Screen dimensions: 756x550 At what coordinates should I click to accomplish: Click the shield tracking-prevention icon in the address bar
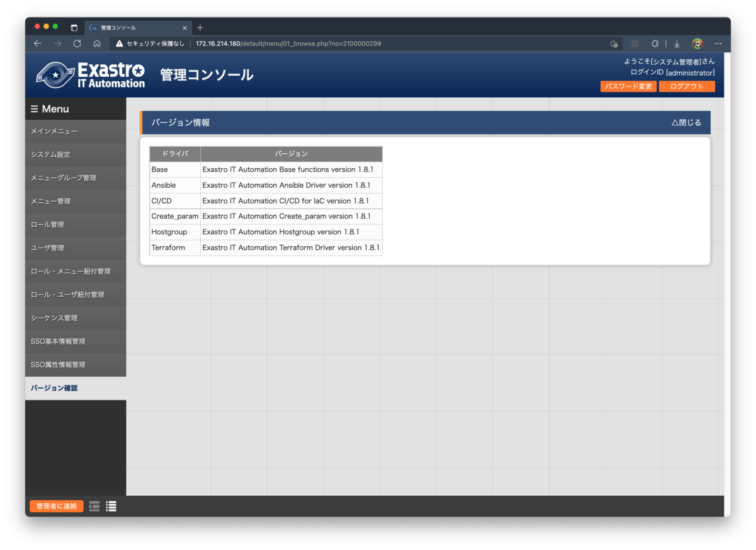[635, 43]
